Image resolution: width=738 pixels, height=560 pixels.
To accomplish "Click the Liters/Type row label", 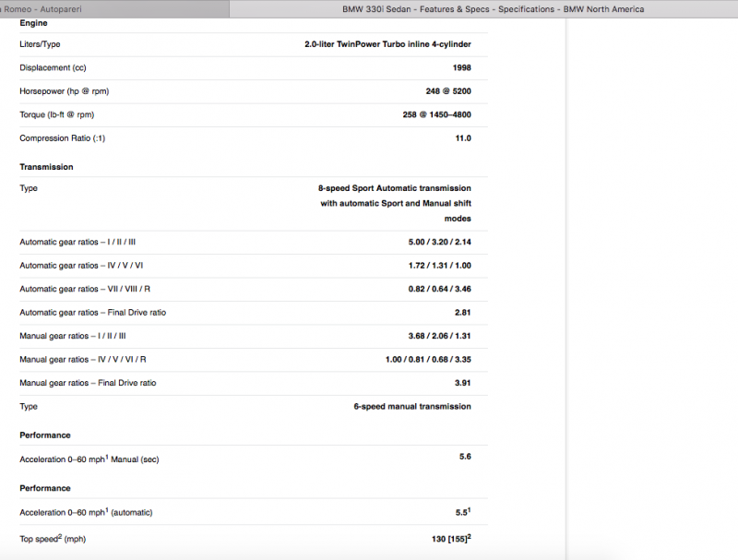I will coord(40,44).
